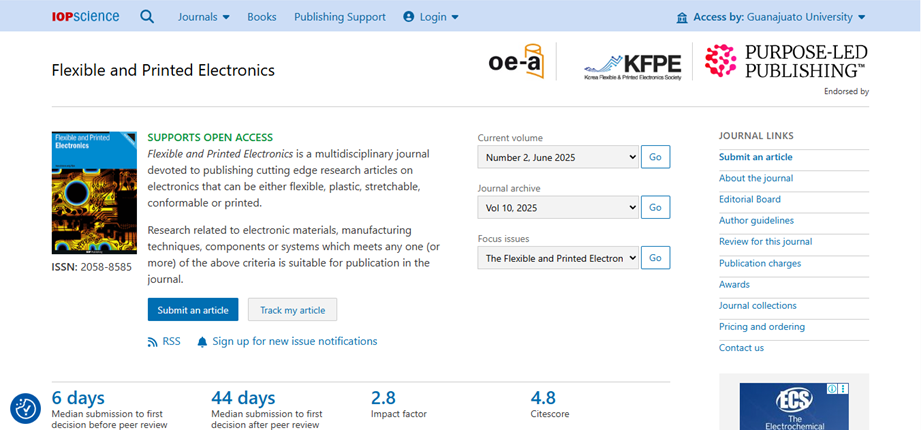The width and height of the screenshot is (921, 430).
Task: Click the ad info icon
Action: click(832, 388)
